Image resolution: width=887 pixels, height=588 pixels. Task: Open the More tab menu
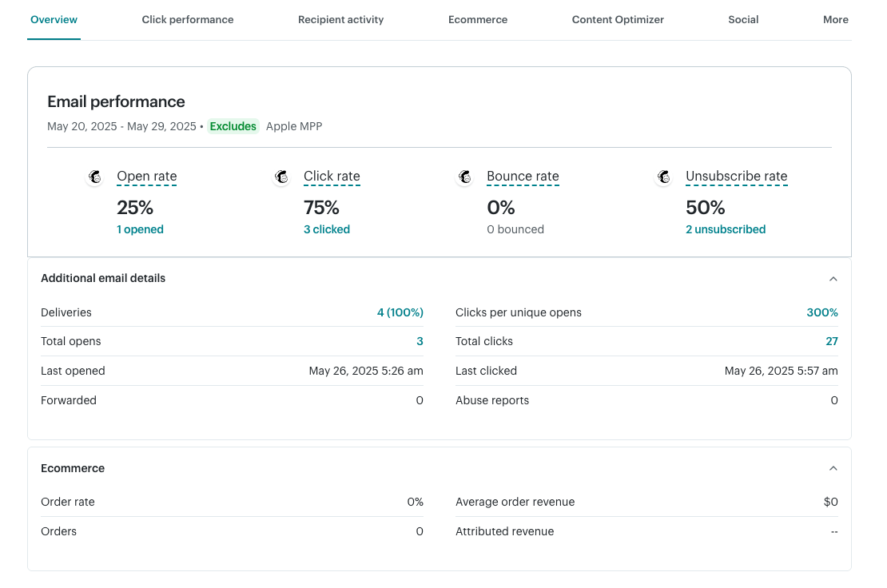(836, 19)
